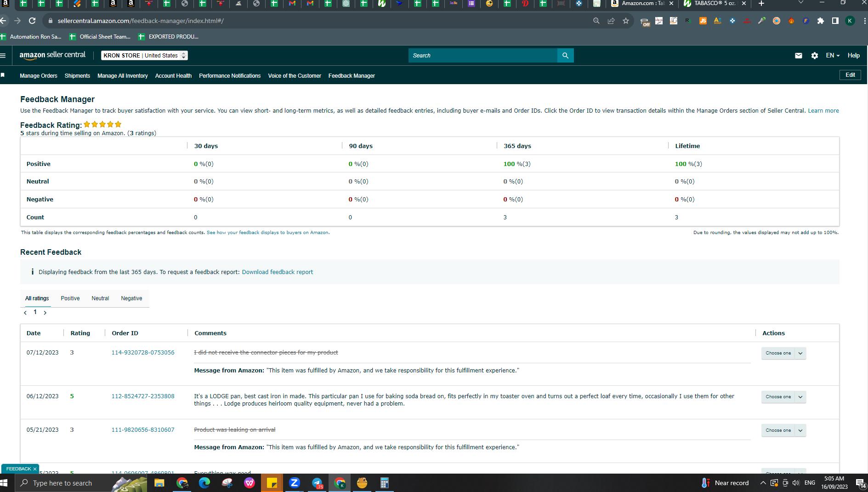868x492 pixels.
Task: Open the settings gear menu
Action: [x=815, y=56]
